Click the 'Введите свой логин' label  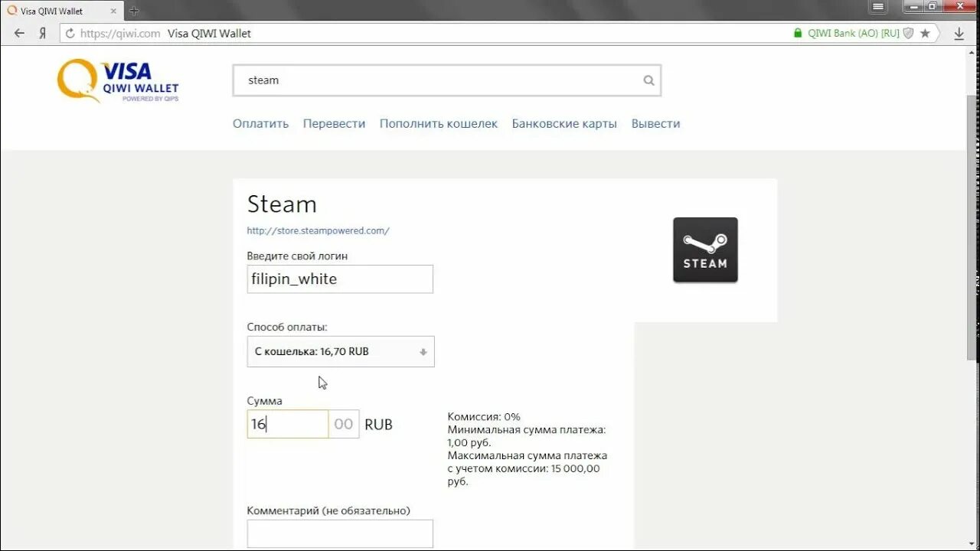click(297, 256)
